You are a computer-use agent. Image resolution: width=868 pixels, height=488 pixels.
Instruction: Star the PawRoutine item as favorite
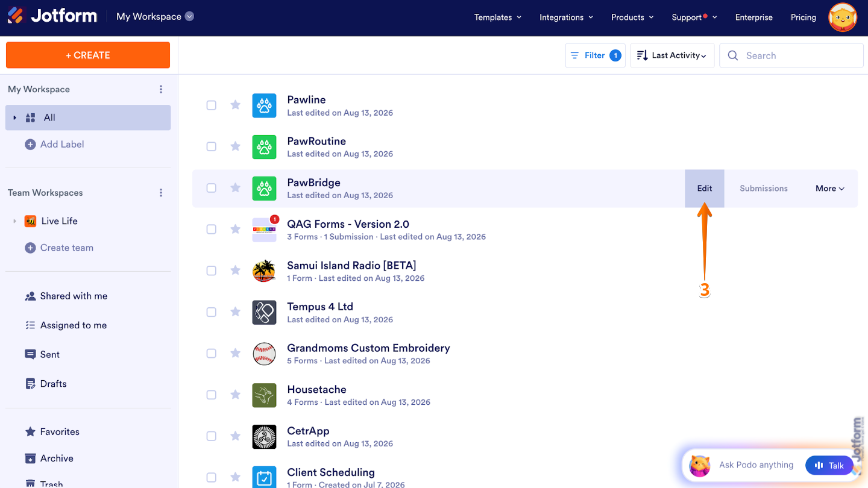[x=236, y=146]
